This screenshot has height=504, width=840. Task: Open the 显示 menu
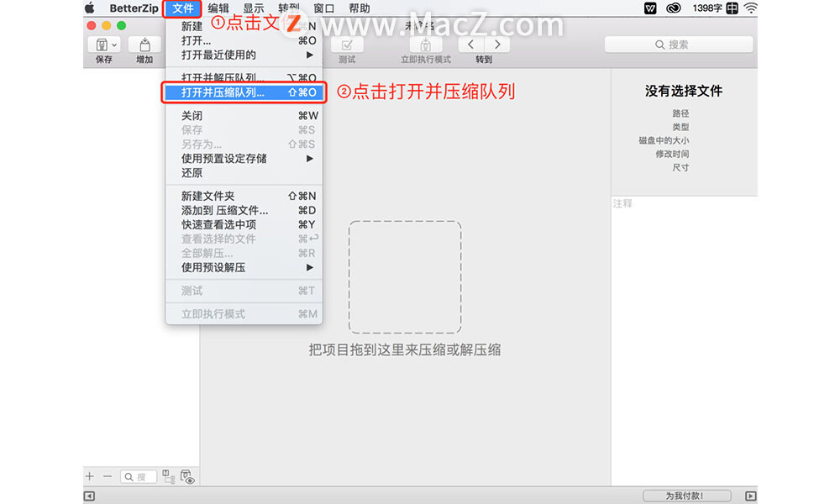click(254, 8)
